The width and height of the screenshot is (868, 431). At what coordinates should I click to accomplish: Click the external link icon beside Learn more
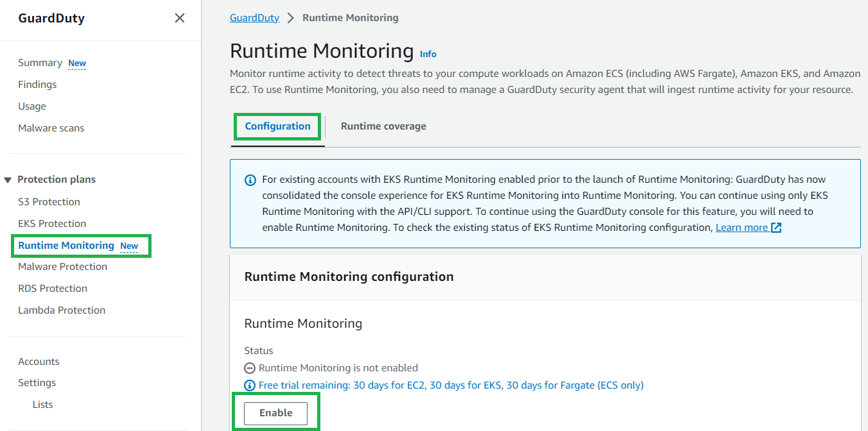776,226
